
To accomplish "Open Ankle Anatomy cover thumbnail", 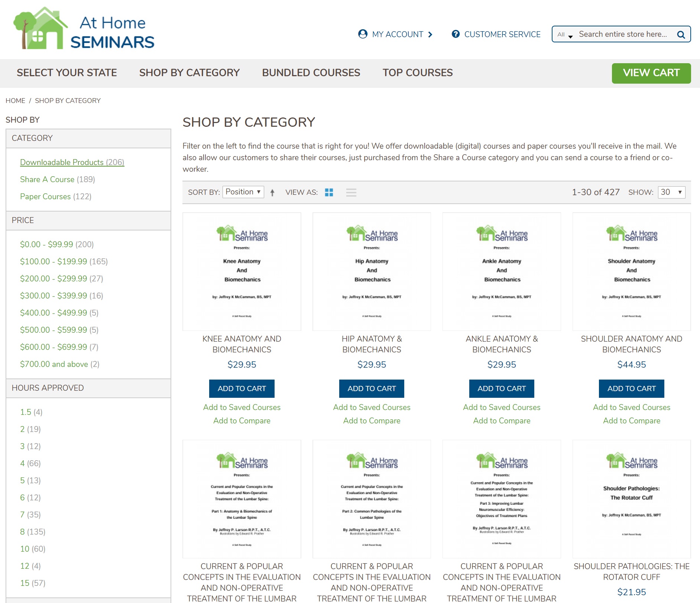I will point(502,272).
